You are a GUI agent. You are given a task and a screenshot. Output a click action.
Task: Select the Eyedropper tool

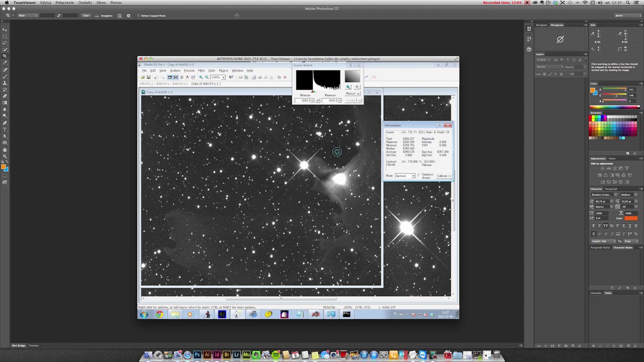point(5,63)
